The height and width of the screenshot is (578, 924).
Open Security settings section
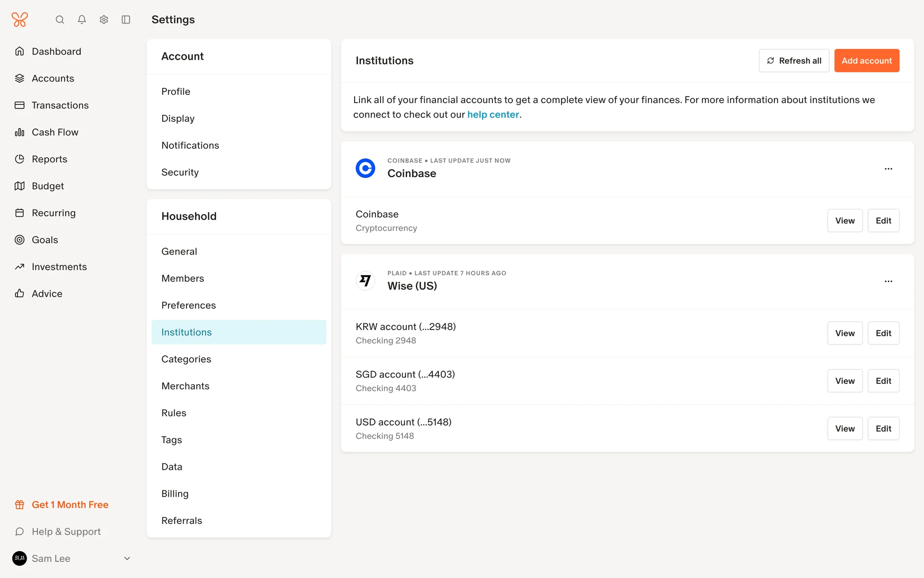pos(180,172)
